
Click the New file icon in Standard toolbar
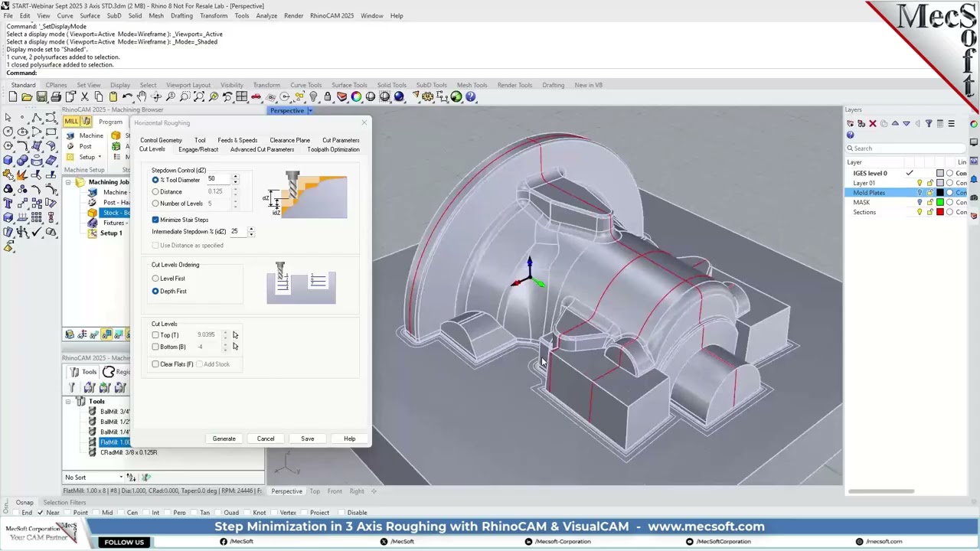[13, 97]
